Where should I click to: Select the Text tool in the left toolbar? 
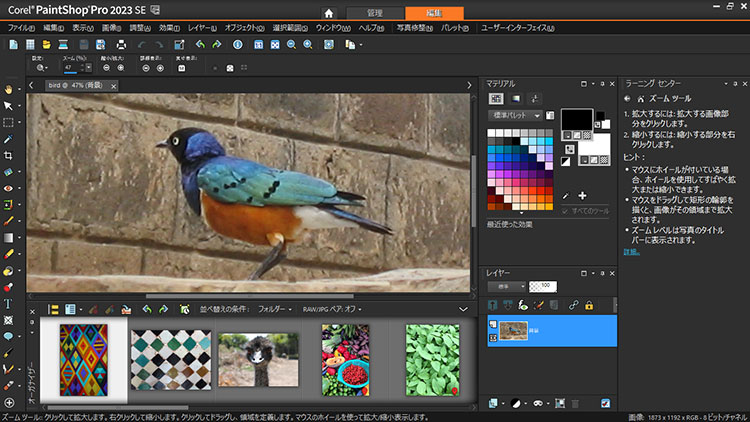(x=9, y=303)
